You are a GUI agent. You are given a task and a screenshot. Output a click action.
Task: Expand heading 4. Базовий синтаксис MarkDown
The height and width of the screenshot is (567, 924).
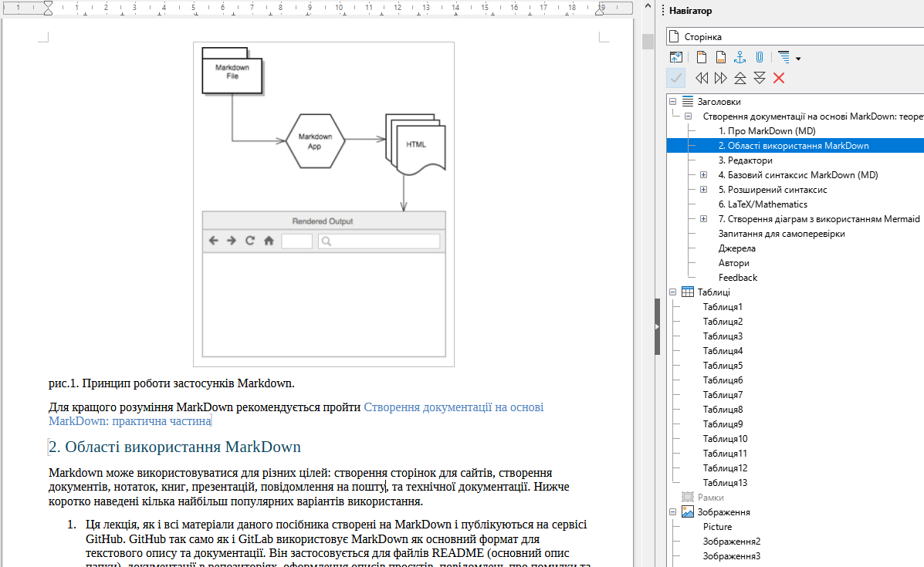703,175
